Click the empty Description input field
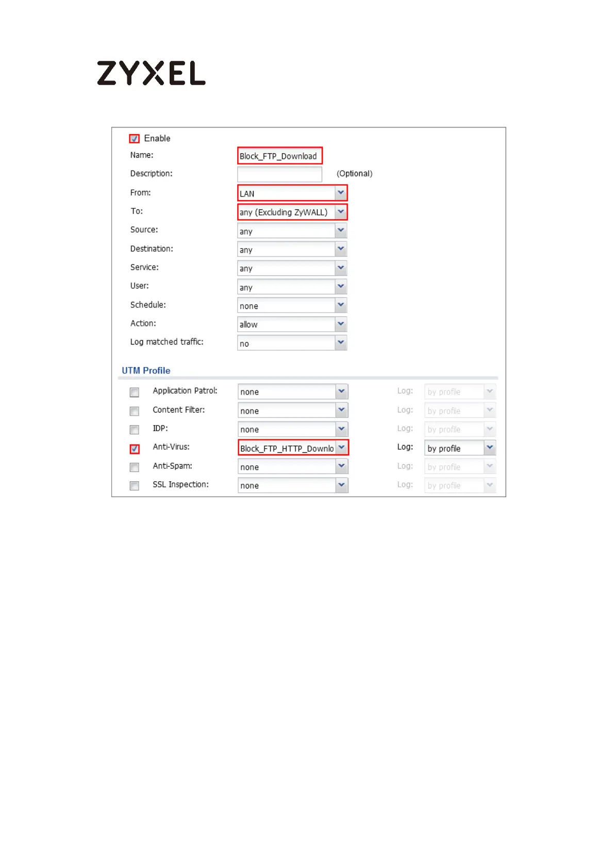Image resolution: width=614 pixels, height=868 pixels. tap(280, 174)
